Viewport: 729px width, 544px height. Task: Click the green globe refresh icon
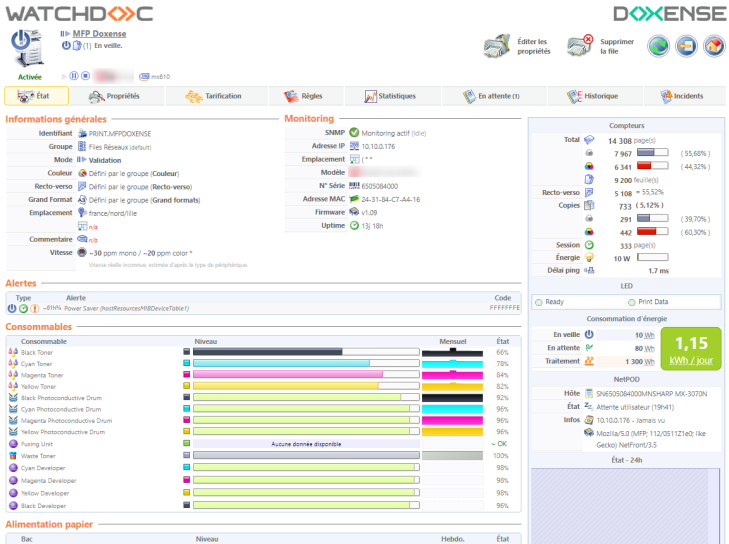tap(658, 46)
